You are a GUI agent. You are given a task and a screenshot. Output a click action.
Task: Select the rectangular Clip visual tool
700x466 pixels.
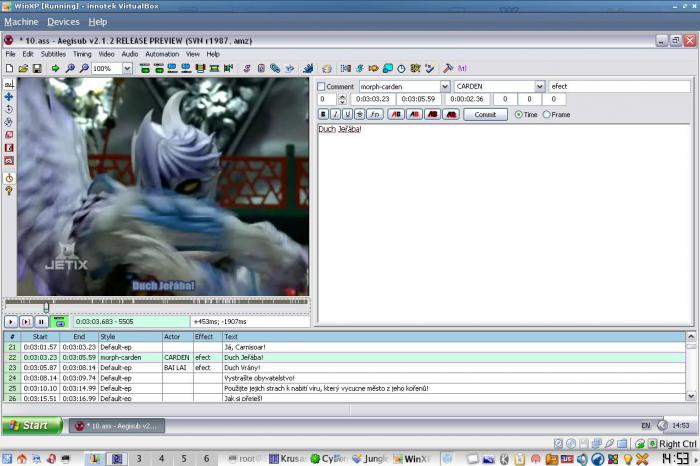9,148
